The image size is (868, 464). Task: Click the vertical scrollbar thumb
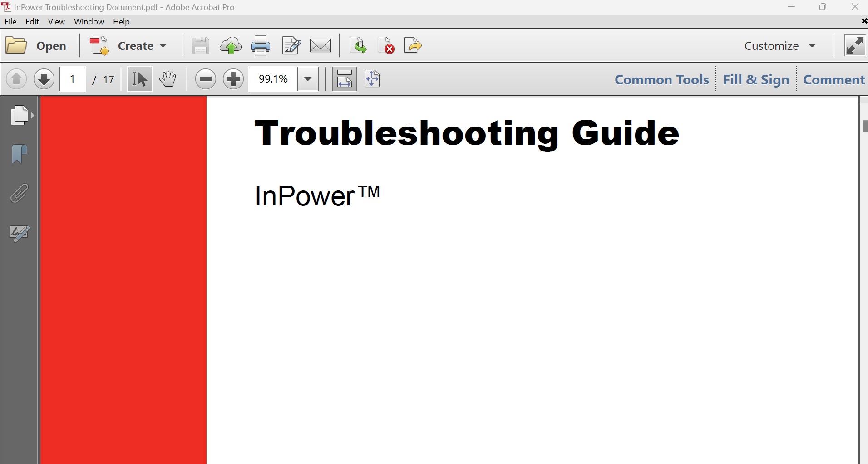pyautogui.click(x=865, y=126)
